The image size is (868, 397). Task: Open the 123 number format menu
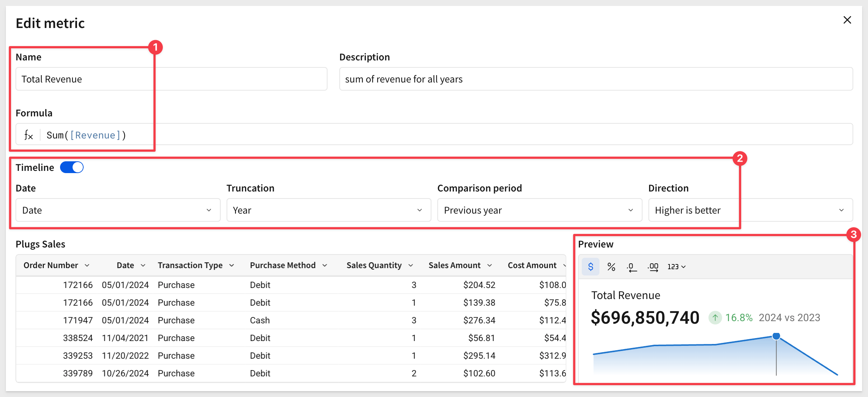[x=676, y=267]
